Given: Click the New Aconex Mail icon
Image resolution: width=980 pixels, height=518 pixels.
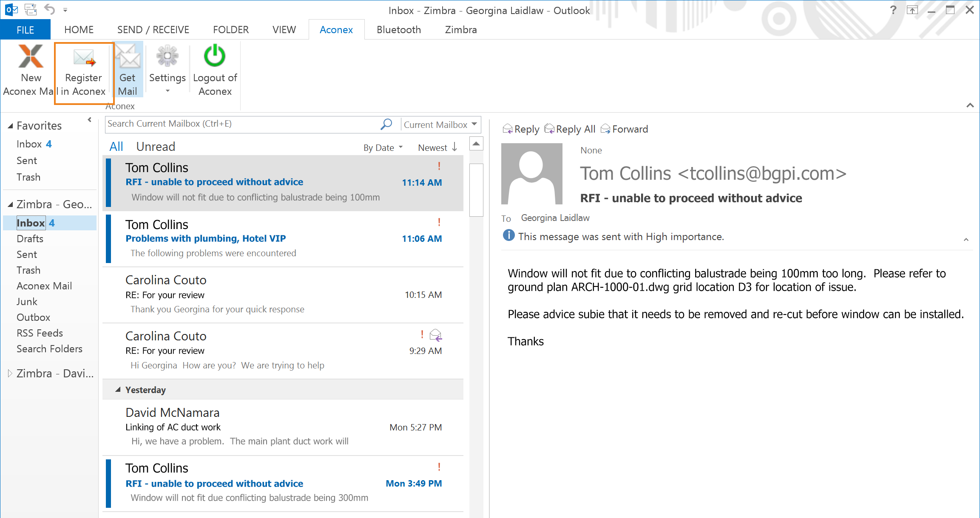Looking at the screenshot, I should click(31, 57).
